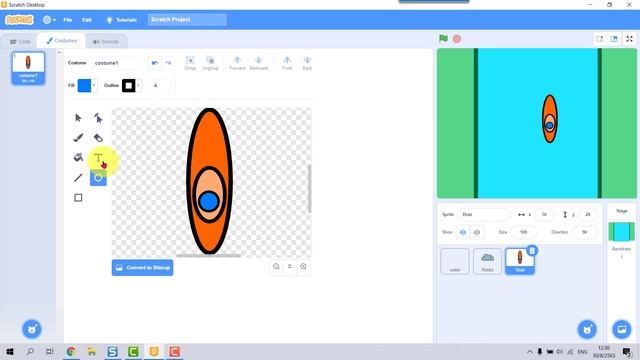This screenshot has height=360, width=640.
Task: Open Choose a Sprite button
Action: [x=587, y=329]
